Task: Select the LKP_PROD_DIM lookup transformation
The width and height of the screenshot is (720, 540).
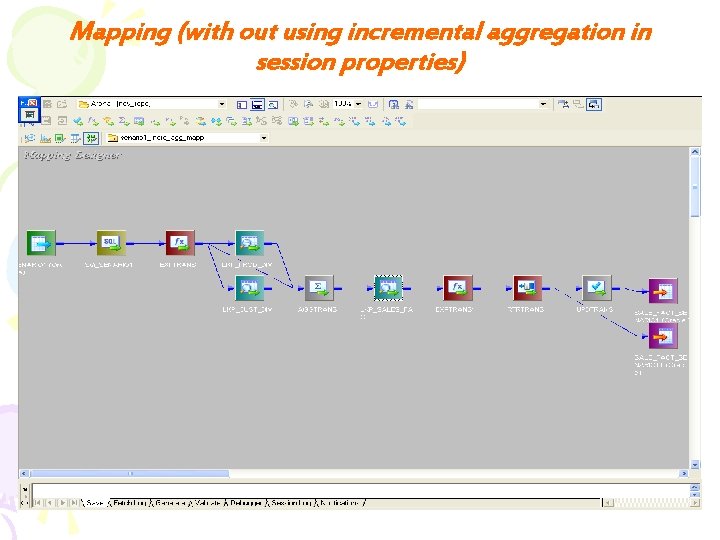Action: pyautogui.click(x=249, y=243)
